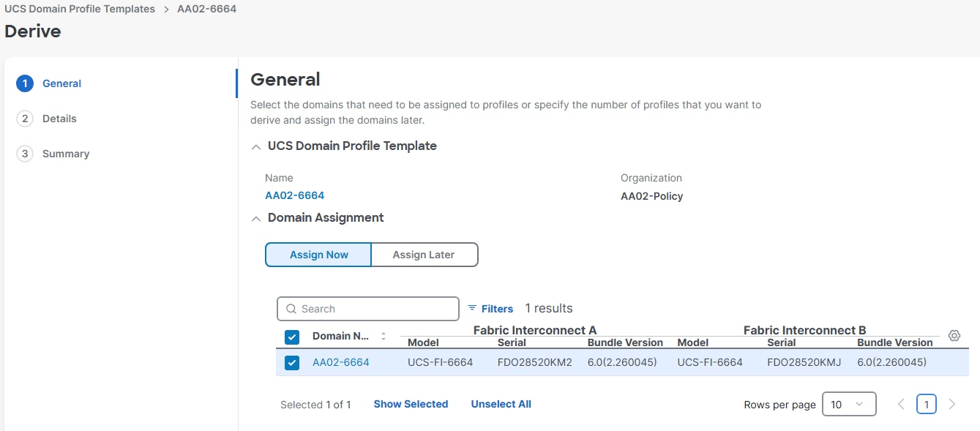This screenshot has width=980, height=431.
Task: Click Unselect All
Action: [x=501, y=404]
